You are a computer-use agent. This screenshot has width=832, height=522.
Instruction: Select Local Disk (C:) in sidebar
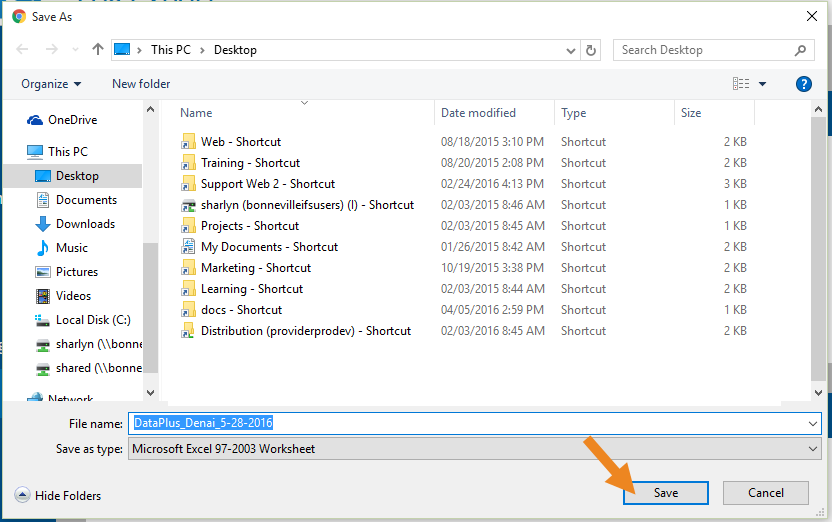coord(92,320)
